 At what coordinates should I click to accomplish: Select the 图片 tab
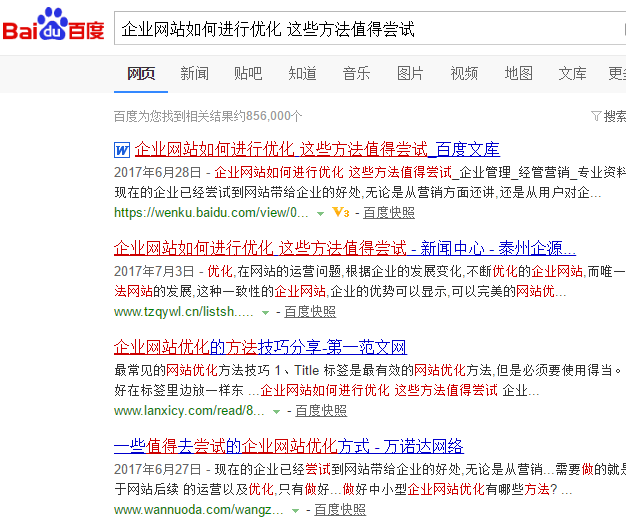pos(410,73)
